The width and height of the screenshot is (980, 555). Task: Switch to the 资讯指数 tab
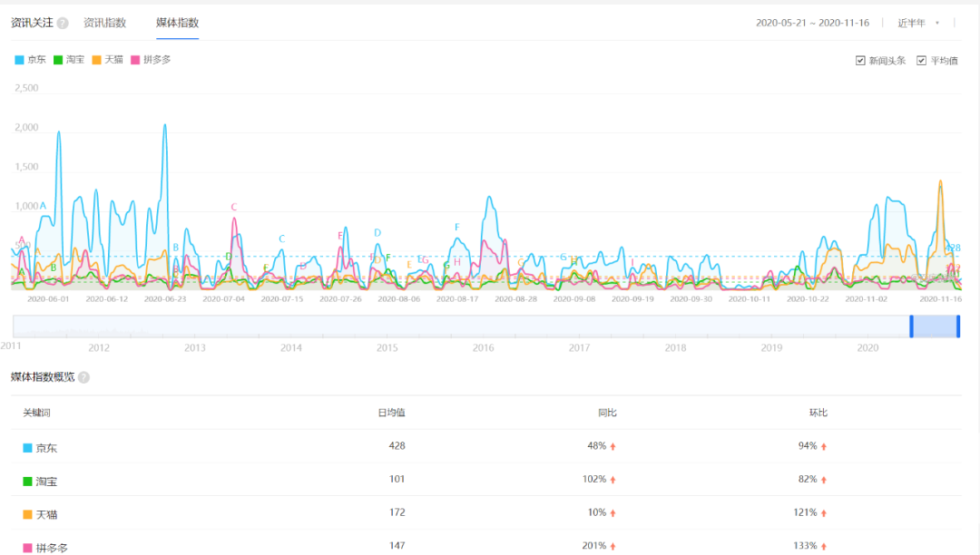click(x=105, y=23)
